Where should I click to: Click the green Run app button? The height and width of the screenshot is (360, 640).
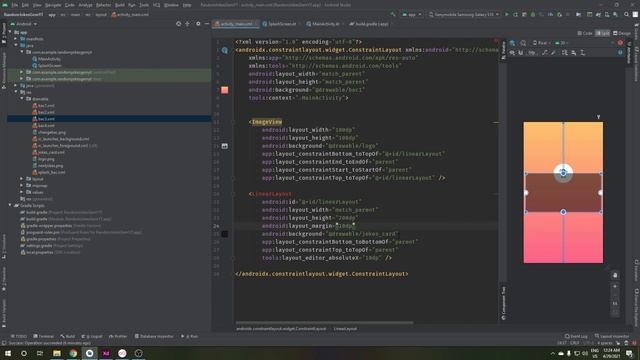507,14
